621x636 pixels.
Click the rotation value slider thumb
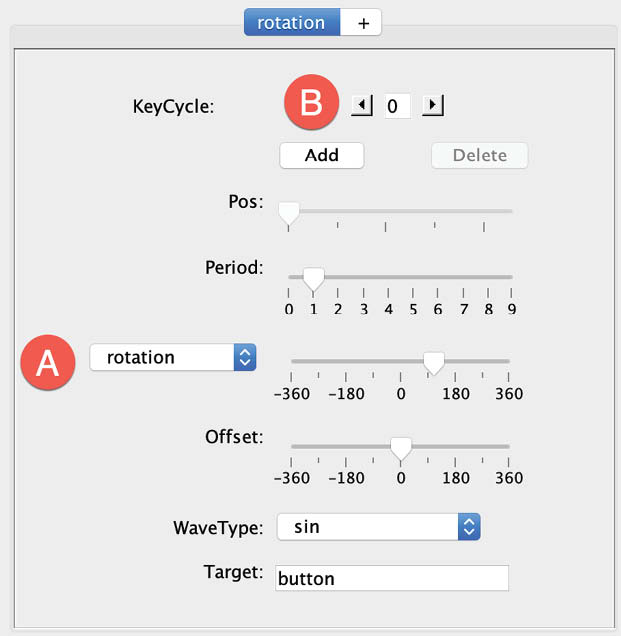coord(434,363)
